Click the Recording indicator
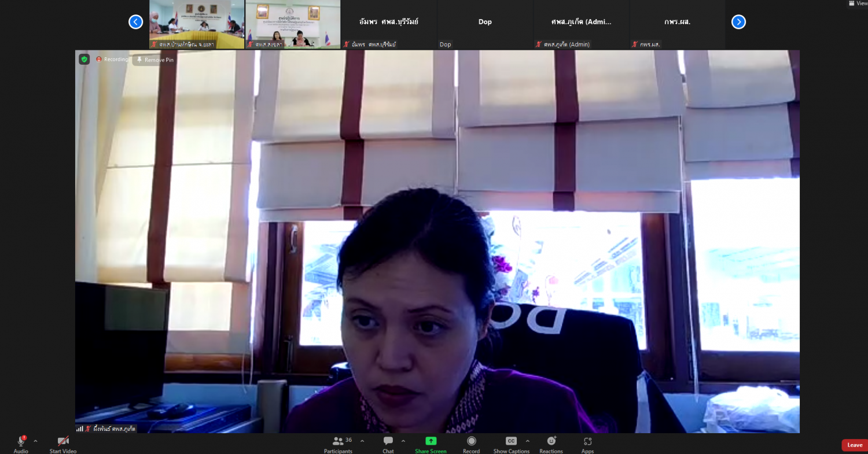The width and height of the screenshot is (868, 454). 112,59
